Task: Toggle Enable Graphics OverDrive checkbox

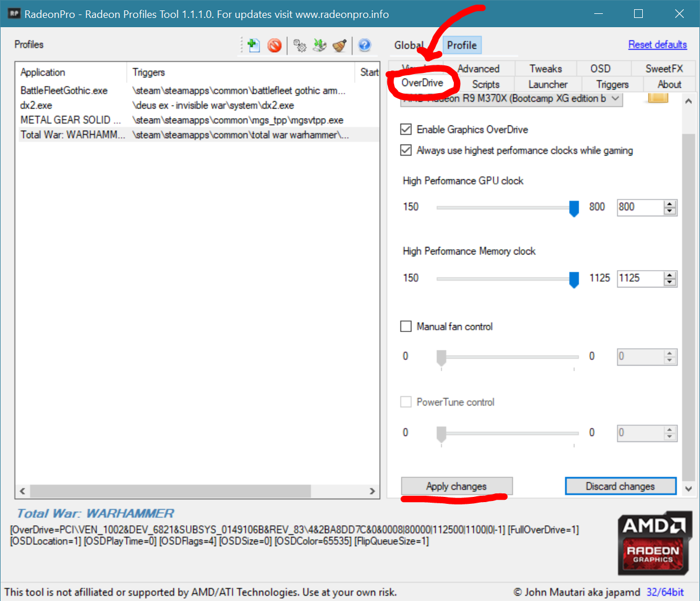Action: pyautogui.click(x=406, y=129)
